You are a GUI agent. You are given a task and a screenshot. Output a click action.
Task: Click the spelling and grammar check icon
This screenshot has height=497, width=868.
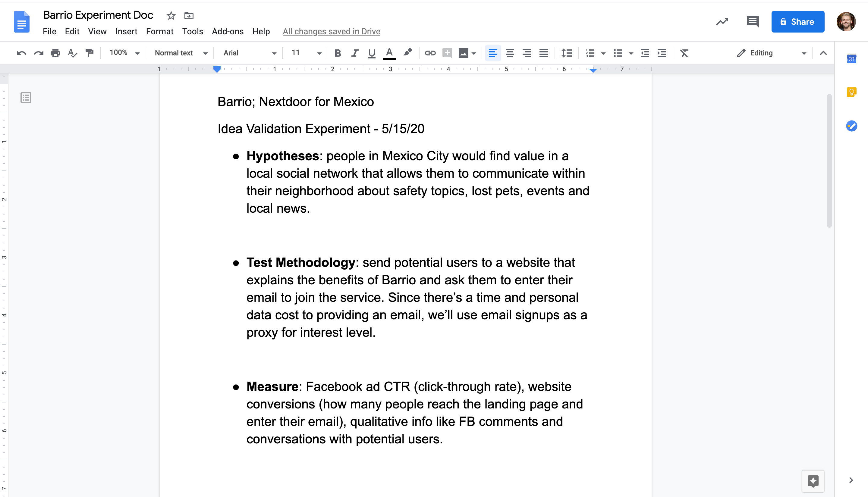click(72, 53)
